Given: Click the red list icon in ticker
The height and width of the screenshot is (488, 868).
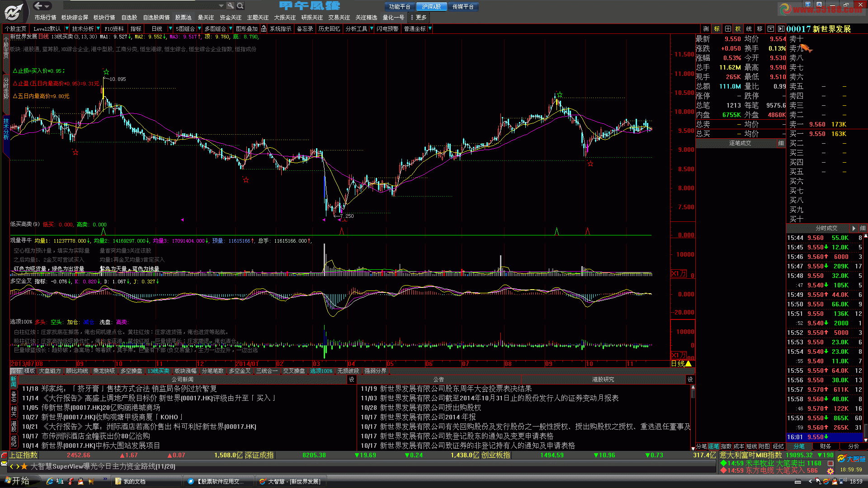Looking at the screenshot, I should tap(830, 463).
